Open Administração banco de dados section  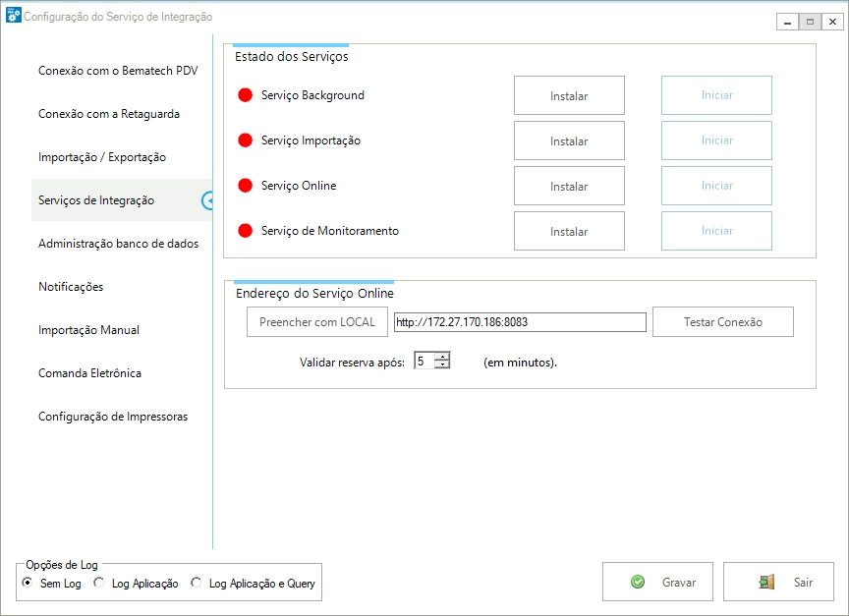click(118, 244)
